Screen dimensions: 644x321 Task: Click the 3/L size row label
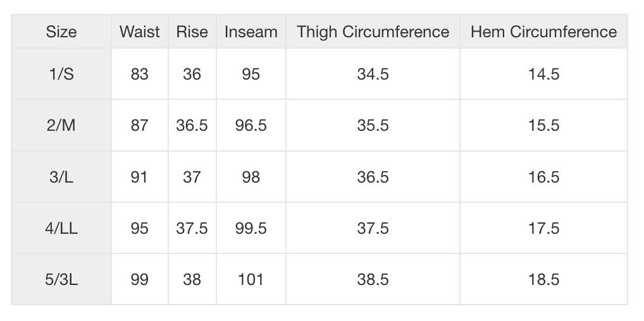click(61, 177)
